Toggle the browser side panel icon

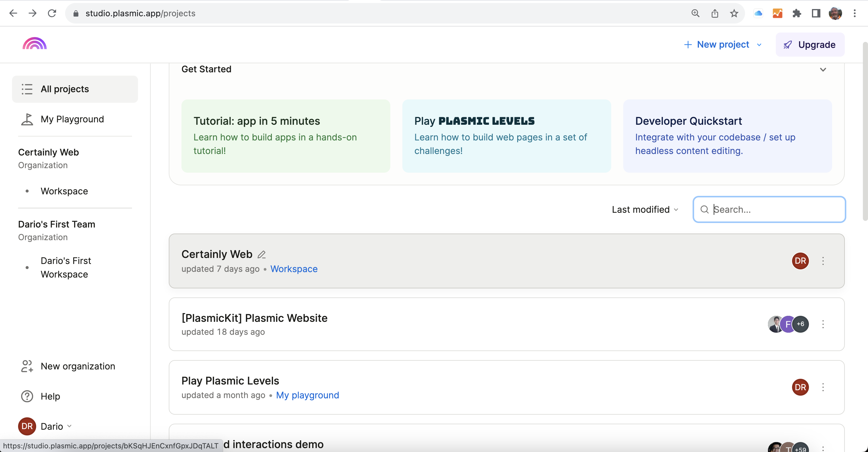coord(816,14)
